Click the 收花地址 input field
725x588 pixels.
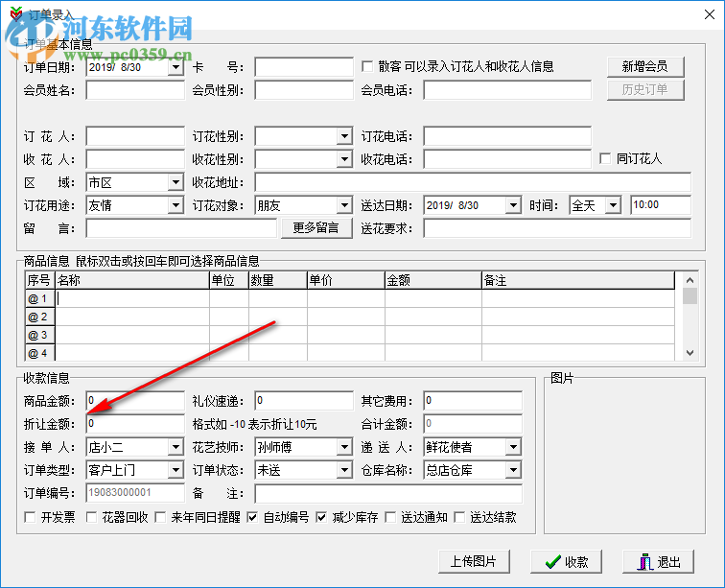click(473, 182)
